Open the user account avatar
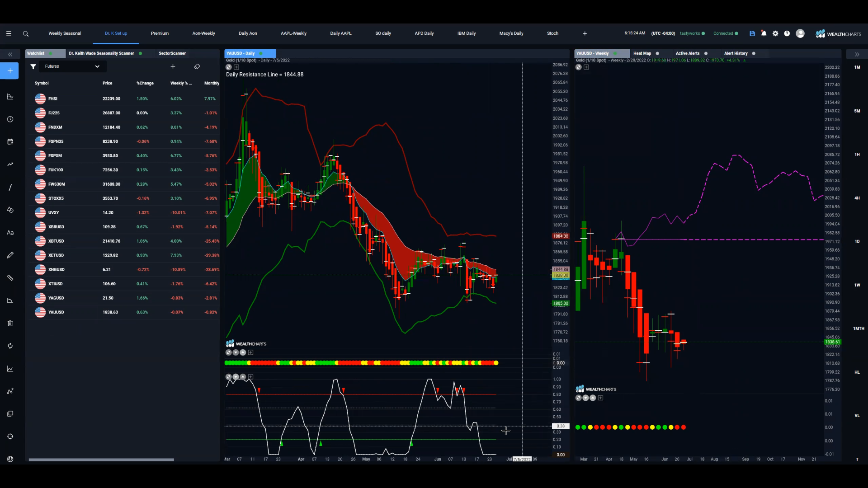The height and width of the screenshot is (488, 868). coord(800,33)
